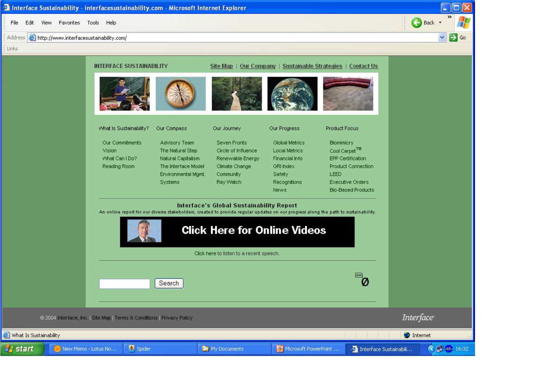Open the Sustainable Strategies link
This screenshot has width=555, height=392.
(312, 66)
